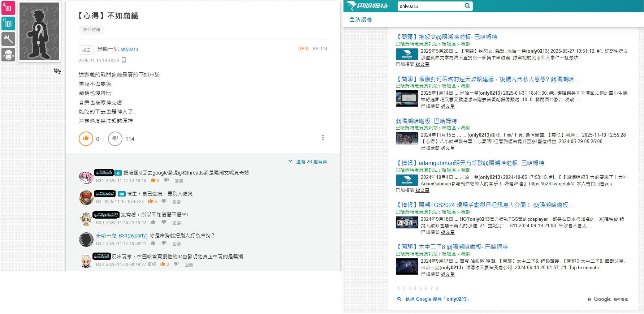This screenshot has height=314, width=644.
Task: Click the search magnifier icon in Bahamut header
Action: click(x=467, y=6)
